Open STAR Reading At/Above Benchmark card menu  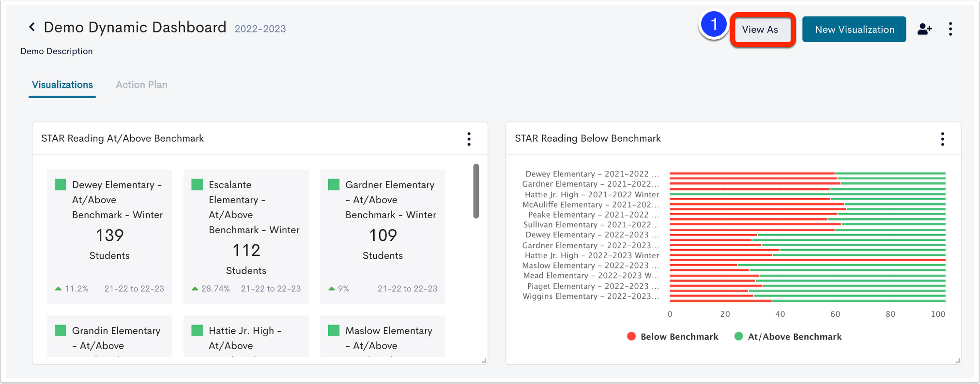(x=469, y=139)
